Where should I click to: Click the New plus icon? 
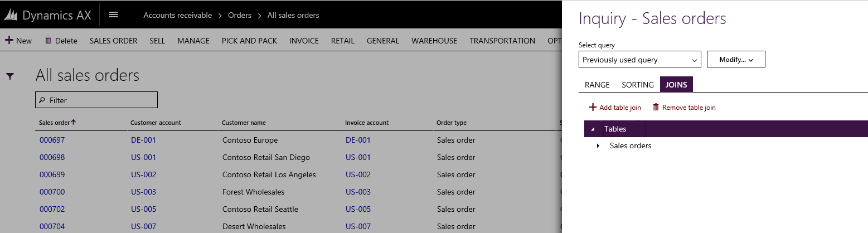point(9,40)
